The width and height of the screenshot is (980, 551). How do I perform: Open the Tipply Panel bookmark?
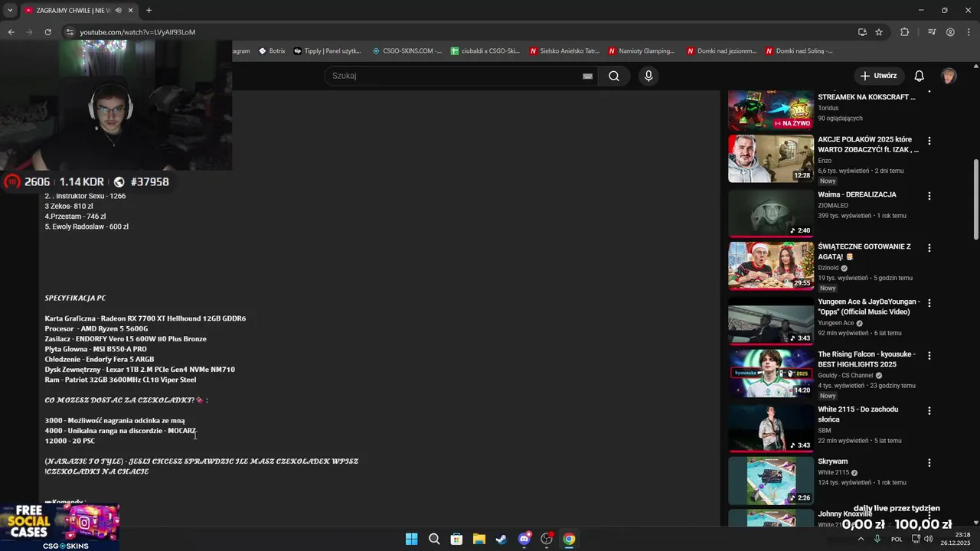(328, 51)
